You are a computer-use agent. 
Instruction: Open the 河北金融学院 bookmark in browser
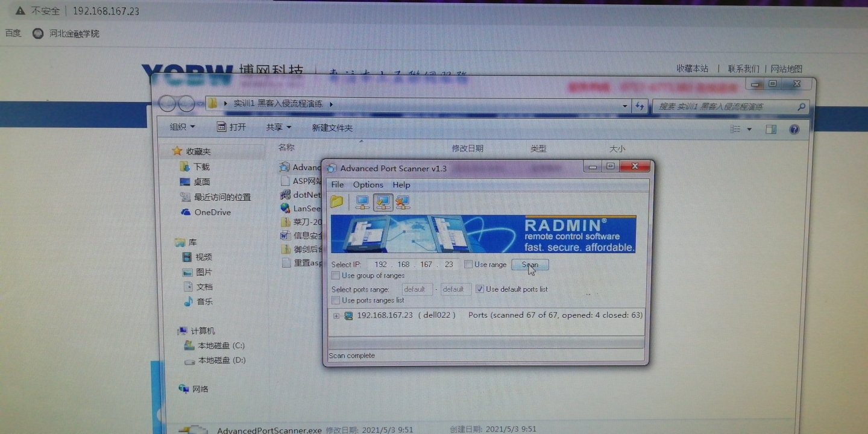66,34
